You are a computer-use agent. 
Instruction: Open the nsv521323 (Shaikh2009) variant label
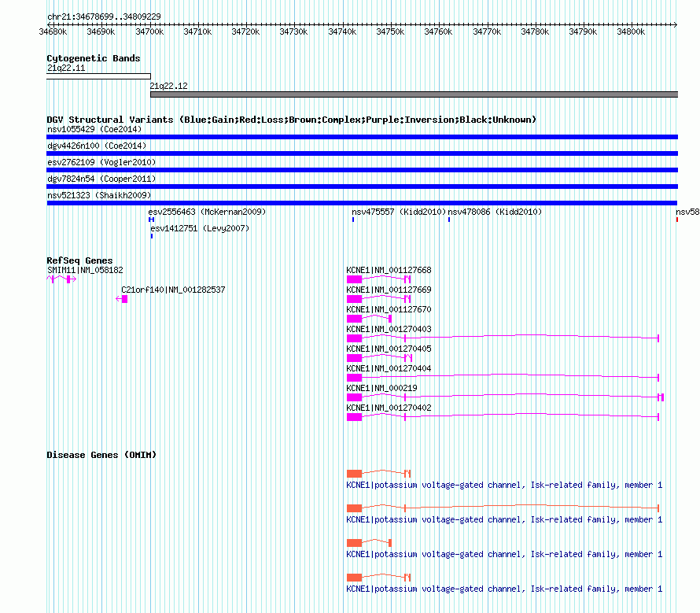[99, 195]
